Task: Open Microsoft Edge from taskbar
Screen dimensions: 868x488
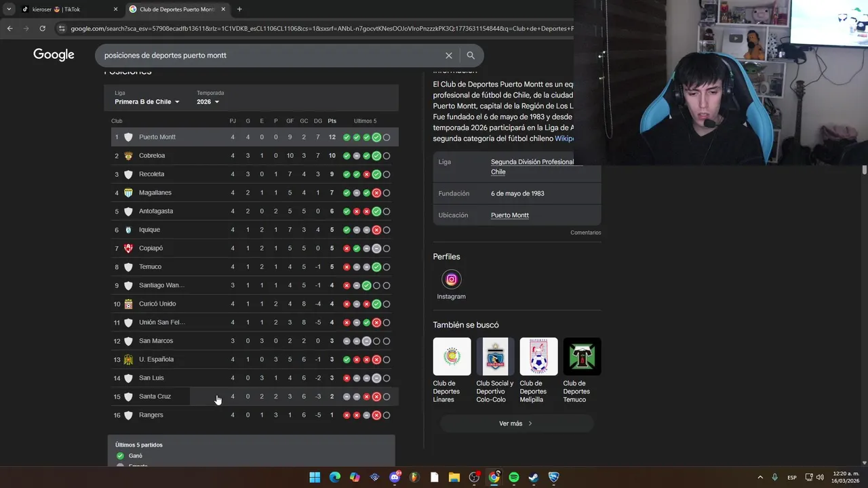Action: coord(334,477)
